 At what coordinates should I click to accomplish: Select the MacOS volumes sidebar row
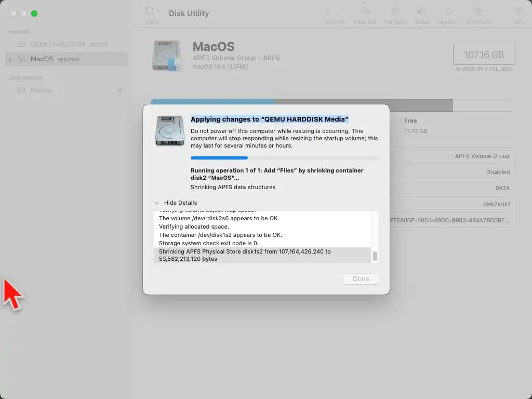pos(66,59)
